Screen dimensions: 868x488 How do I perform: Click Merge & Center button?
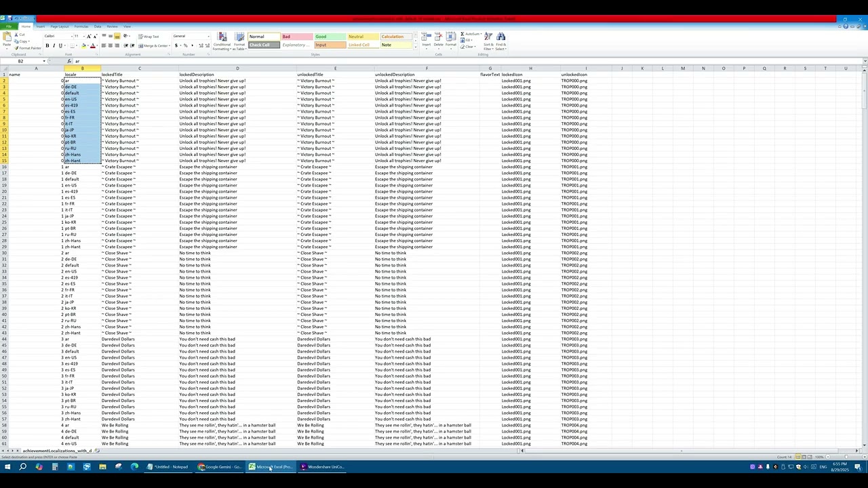(x=154, y=45)
